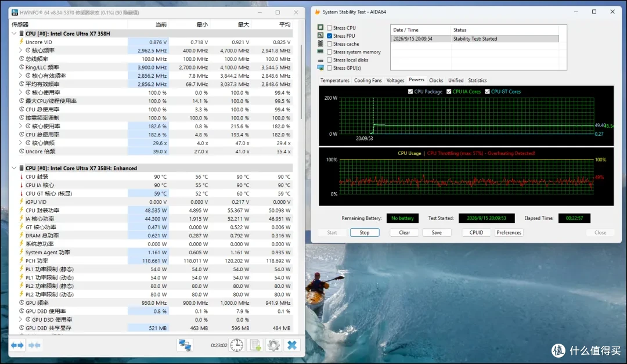Open the Statistics tab
The width and height of the screenshot is (627, 364).
tap(477, 80)
